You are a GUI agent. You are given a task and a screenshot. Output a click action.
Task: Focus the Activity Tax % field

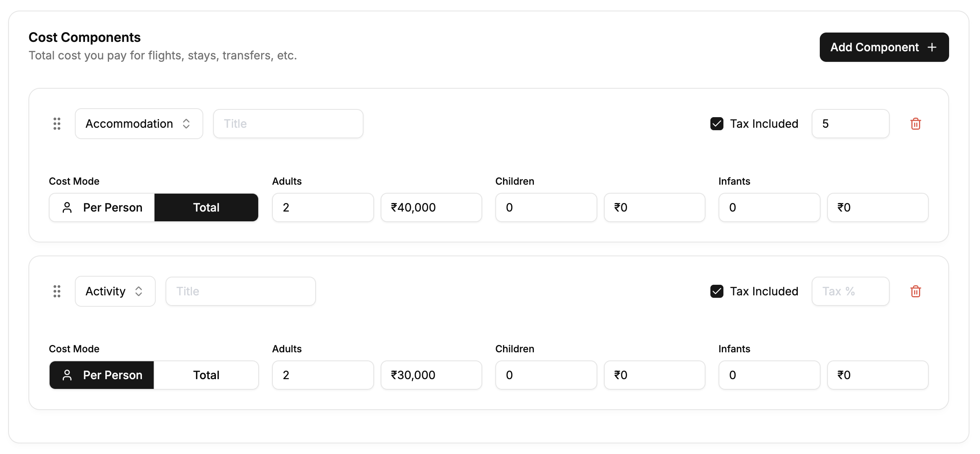click(x=850, y=291)
